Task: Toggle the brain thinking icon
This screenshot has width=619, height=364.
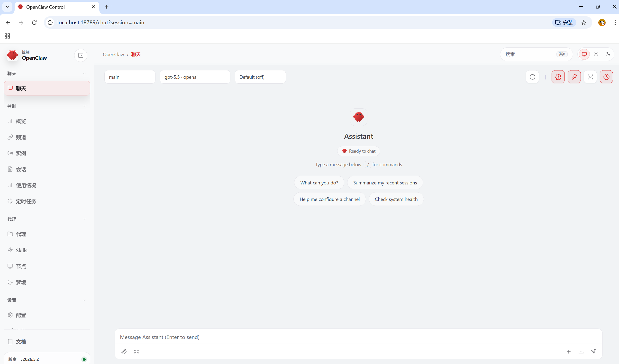Action: (x=558, y=77)
